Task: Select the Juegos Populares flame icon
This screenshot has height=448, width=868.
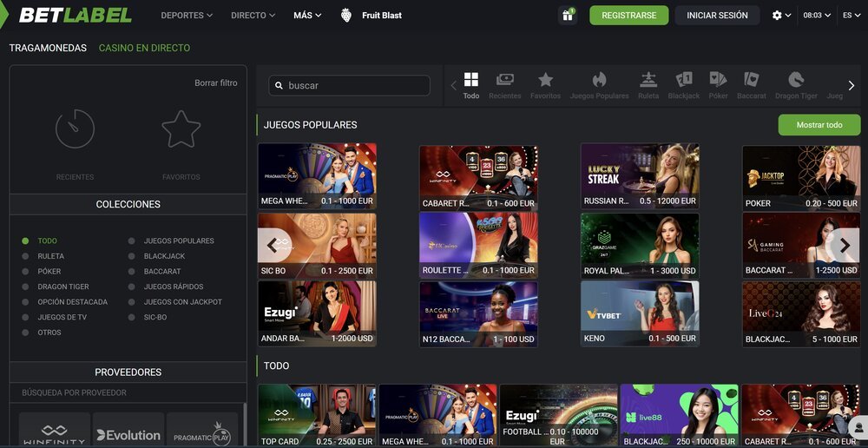Action: pos(600,80)
